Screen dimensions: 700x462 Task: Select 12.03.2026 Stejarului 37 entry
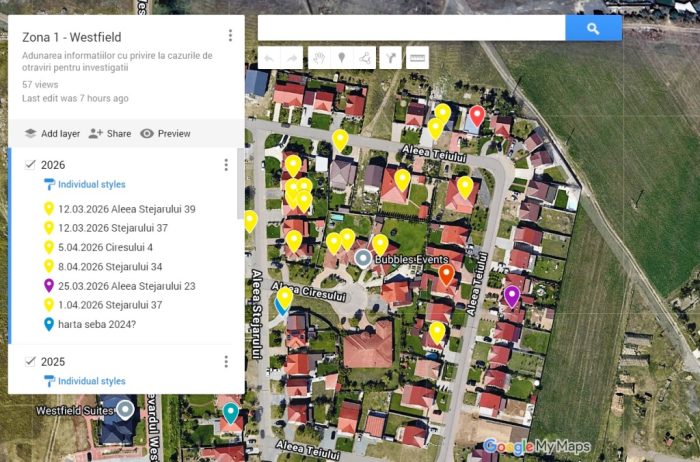[113, 228]
